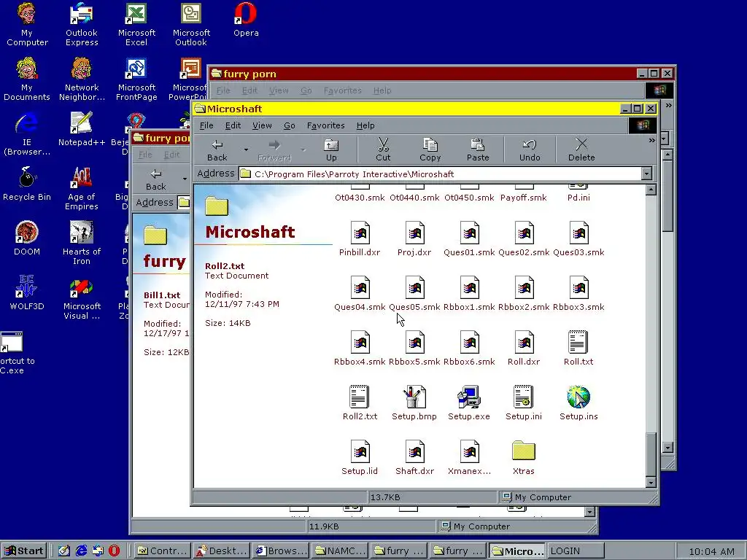Open My Computer desktop icon
This screenshot has height=560, width=747.
pyautogui.click(x=27, y=24)
